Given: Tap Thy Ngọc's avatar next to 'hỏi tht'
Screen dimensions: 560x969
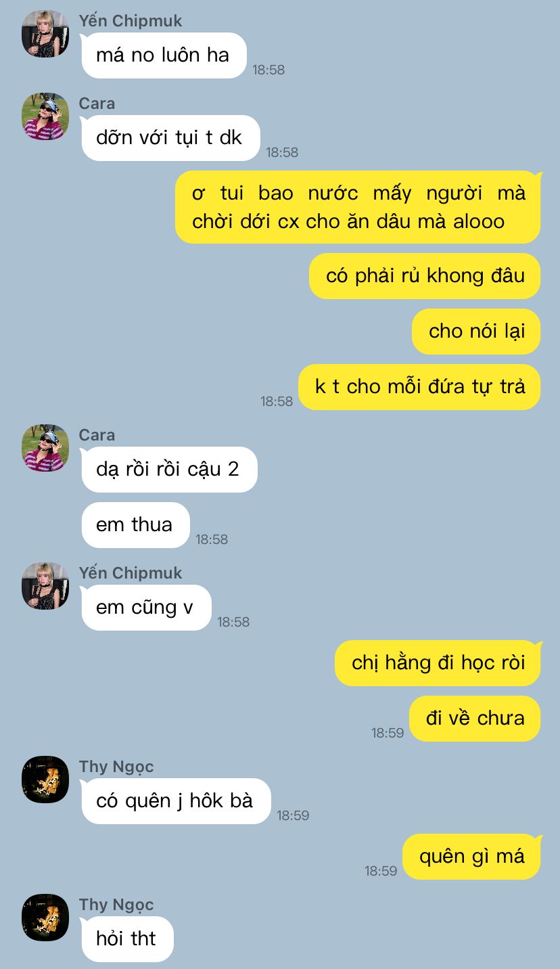Looking at the screenshot, I should tap(45, 918).
